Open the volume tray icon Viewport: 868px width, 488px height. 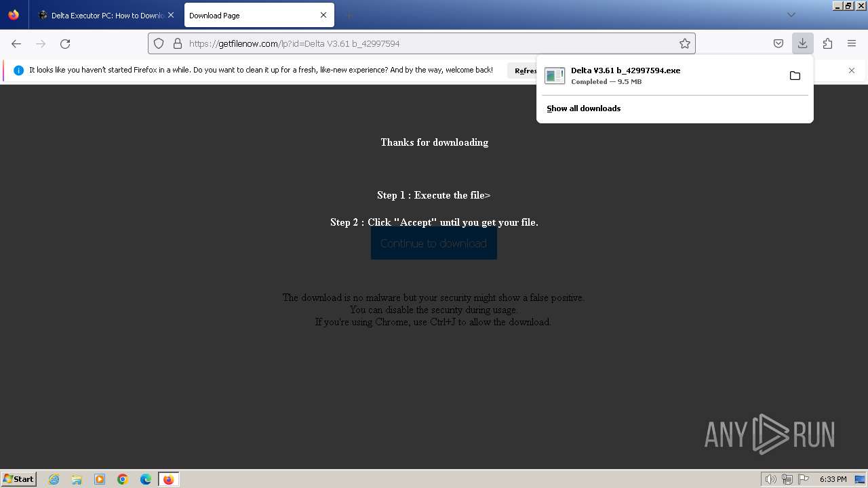[770, 479]
